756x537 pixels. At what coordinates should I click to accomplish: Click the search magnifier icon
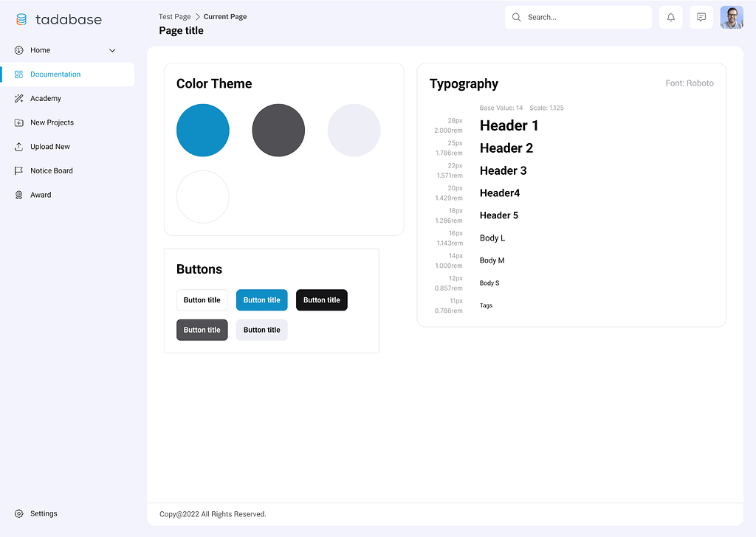point(517,18)
